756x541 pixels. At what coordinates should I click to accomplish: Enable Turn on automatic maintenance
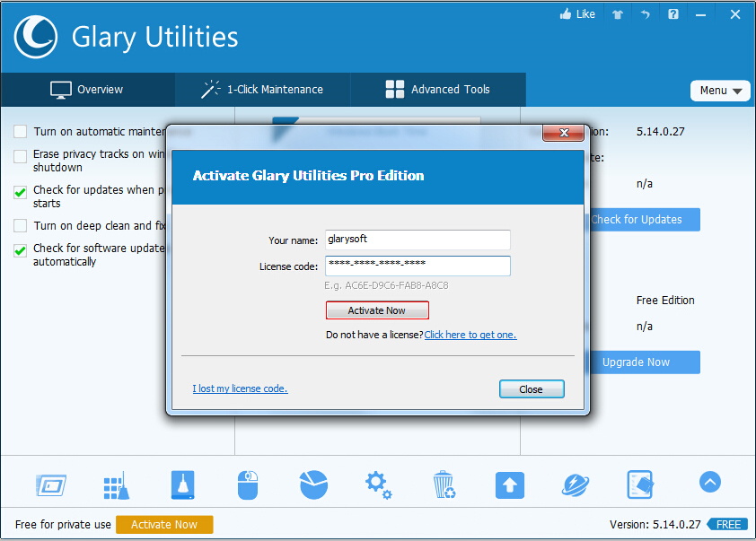tap(20, 131)
